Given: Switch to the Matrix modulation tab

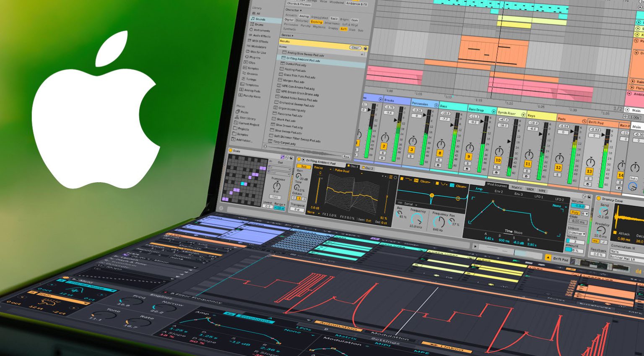Looking at the screenshot, I should pyautogui.click(x=517, y=188).
